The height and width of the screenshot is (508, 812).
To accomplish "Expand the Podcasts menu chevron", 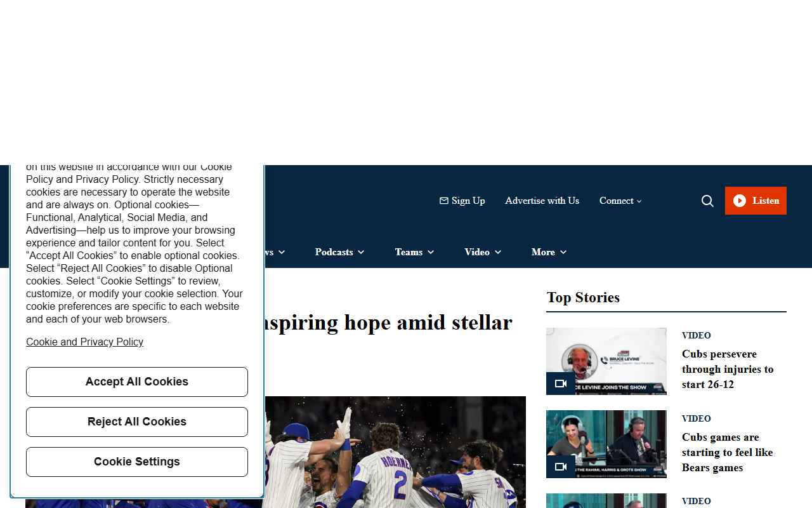I will [x=361, y=252].
